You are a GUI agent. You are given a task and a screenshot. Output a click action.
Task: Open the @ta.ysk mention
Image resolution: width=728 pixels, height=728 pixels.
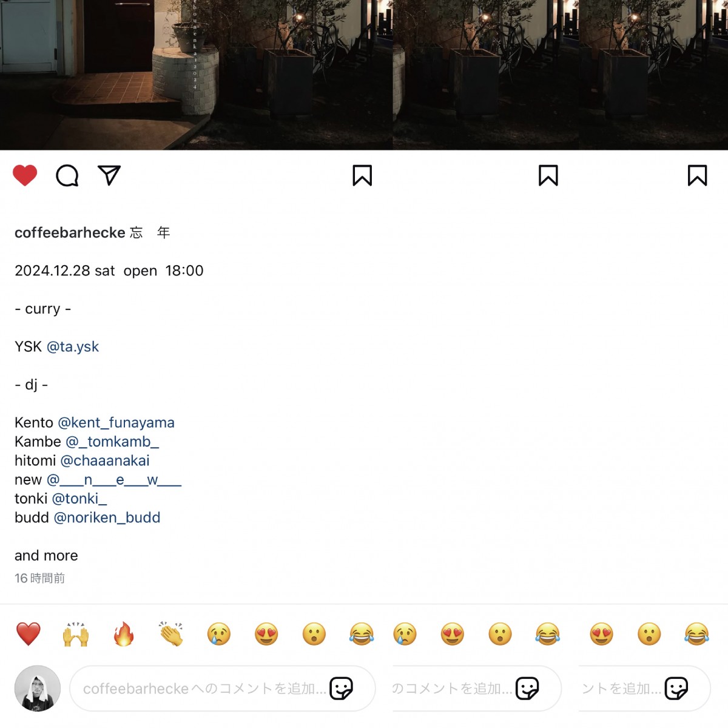(73, 346)
